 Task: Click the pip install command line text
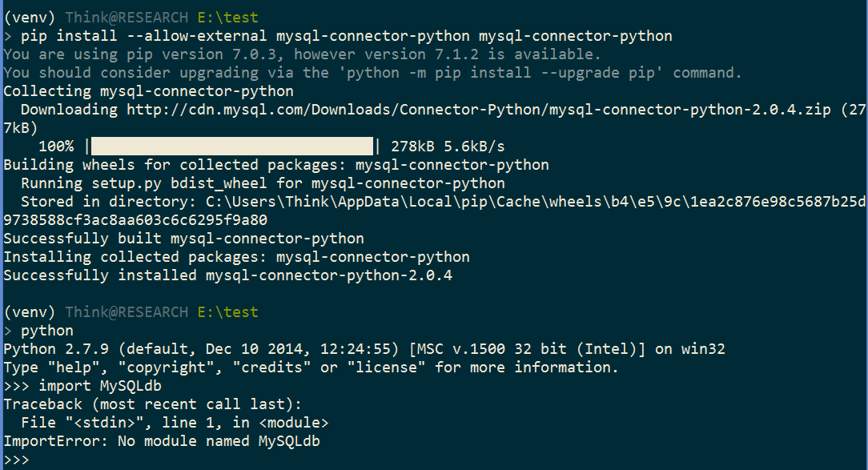pyautogui.click(x=347, y=36)
